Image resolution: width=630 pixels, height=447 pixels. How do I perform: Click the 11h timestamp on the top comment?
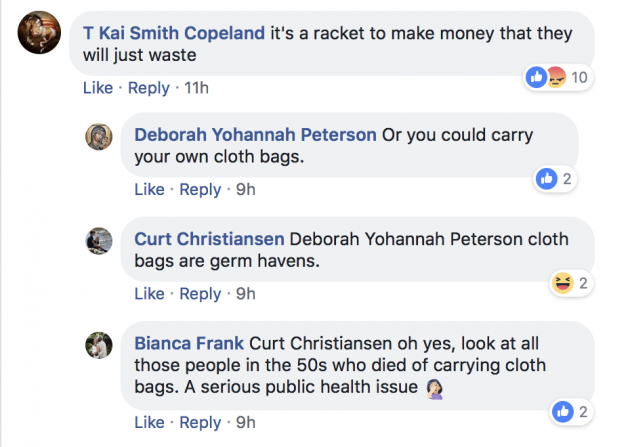coord(196,88)
